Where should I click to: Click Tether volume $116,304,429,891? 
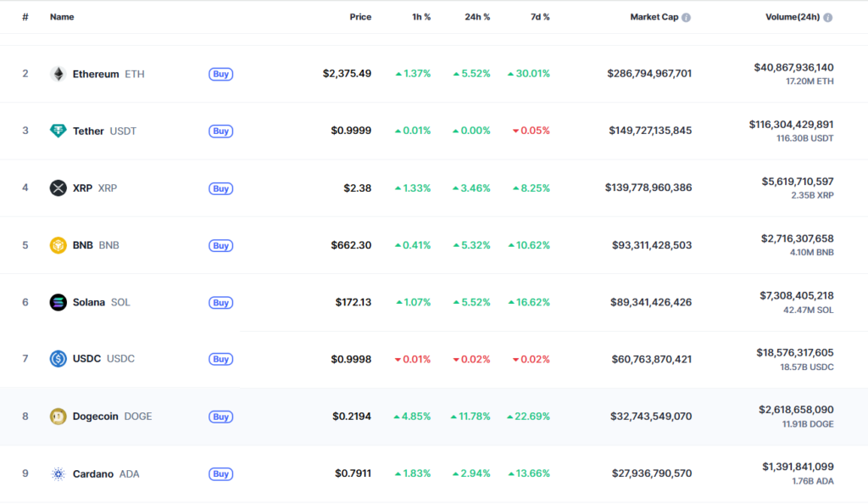pos(791,125)
